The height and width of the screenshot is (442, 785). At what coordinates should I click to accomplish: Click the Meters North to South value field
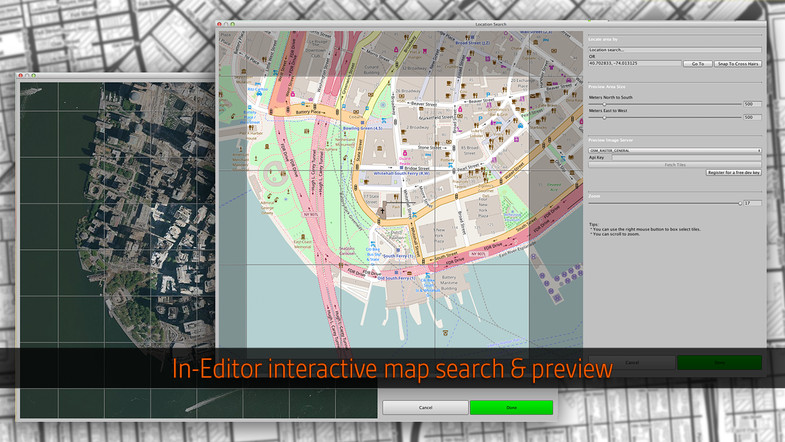tap(751, 104)
